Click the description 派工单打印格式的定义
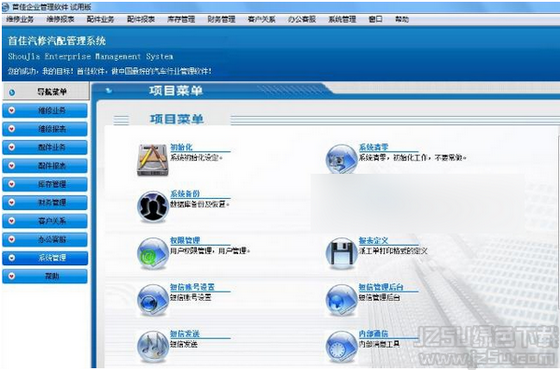The width and height of the screenshot is (560, 370). click(393, 251)
